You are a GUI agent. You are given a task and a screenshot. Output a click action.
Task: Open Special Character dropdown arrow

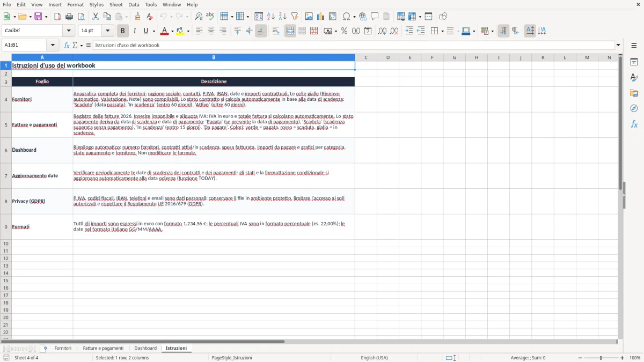pos(354,17)
